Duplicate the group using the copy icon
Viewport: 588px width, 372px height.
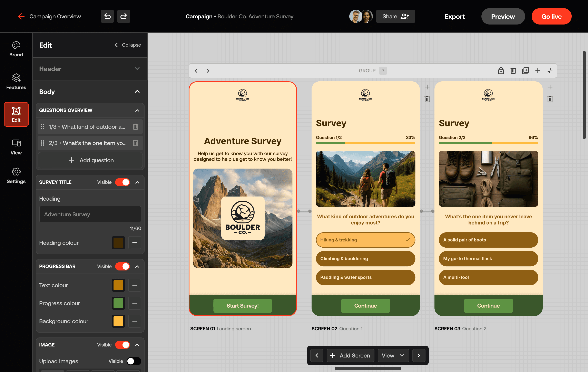tap(525, 71)
